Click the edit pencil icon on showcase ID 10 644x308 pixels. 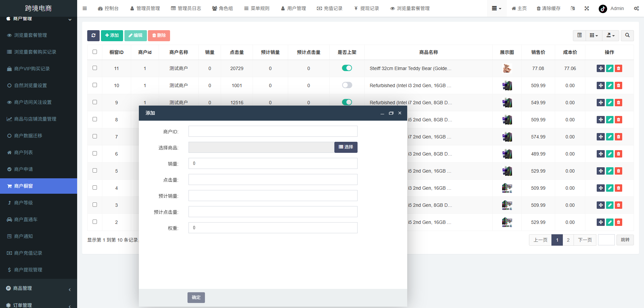point(609,85)
